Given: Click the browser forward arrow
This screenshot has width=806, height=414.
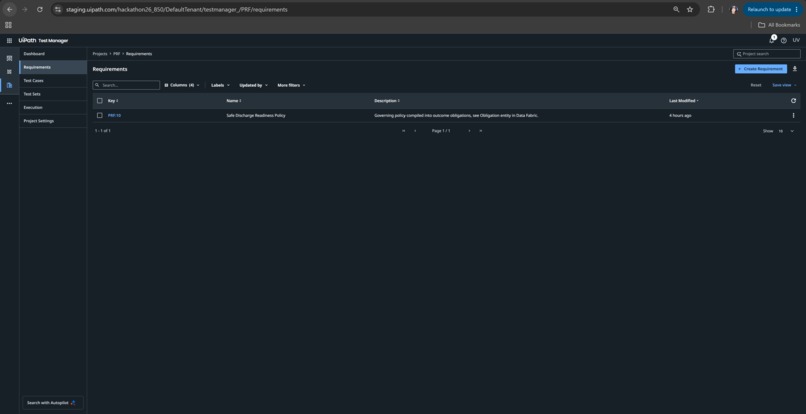Looking at the screenshot, I should [25, 9].
